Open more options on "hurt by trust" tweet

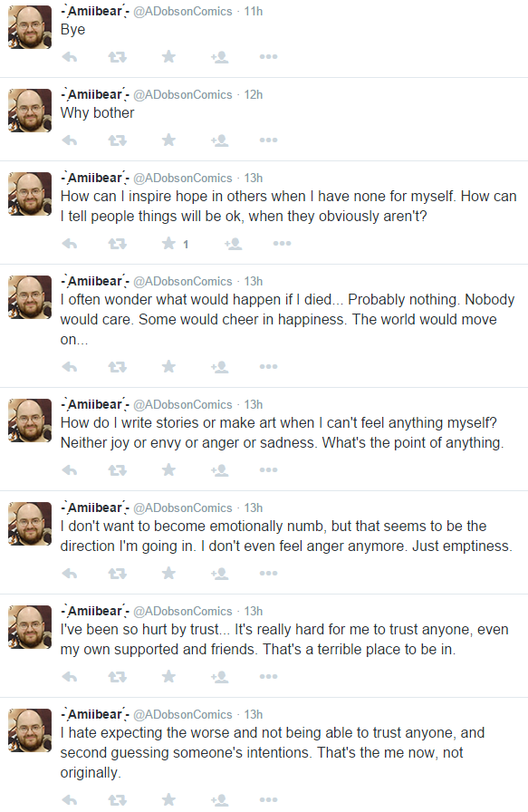[x=269, y=676]
